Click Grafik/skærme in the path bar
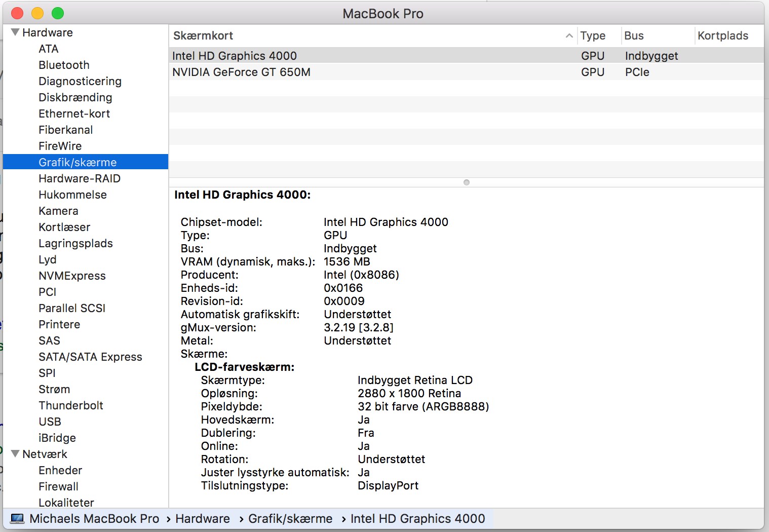 point(290,518)
